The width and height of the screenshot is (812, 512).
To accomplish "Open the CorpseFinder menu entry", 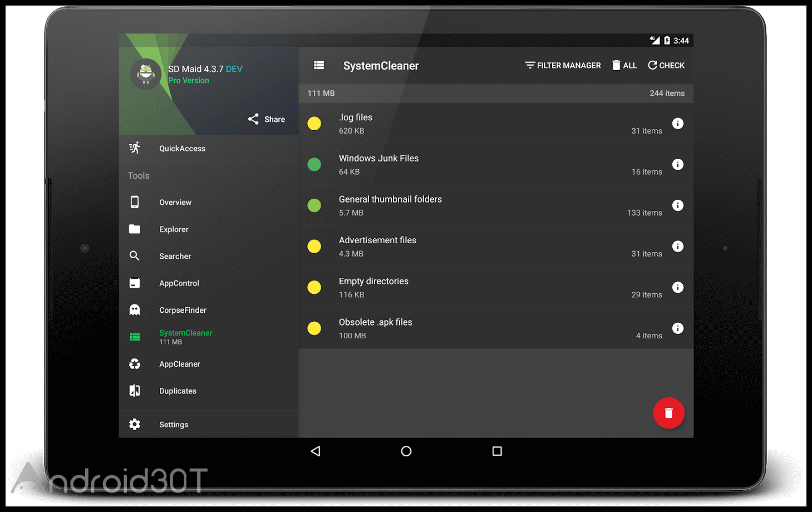I will (x=209, y=310).
